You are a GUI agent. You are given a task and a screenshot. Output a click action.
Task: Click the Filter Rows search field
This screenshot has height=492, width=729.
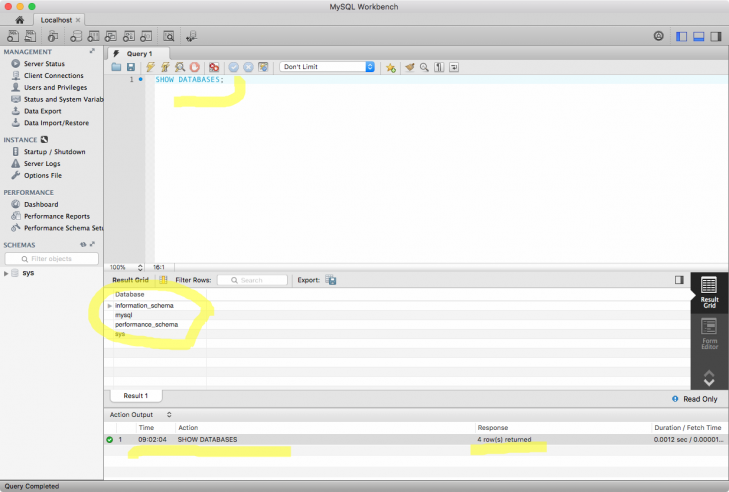pos(252,280)
